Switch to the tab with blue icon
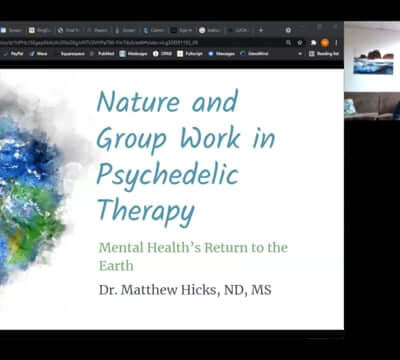Image resolution: width=400 pixels, height=360 pixels. coord(154,30)
